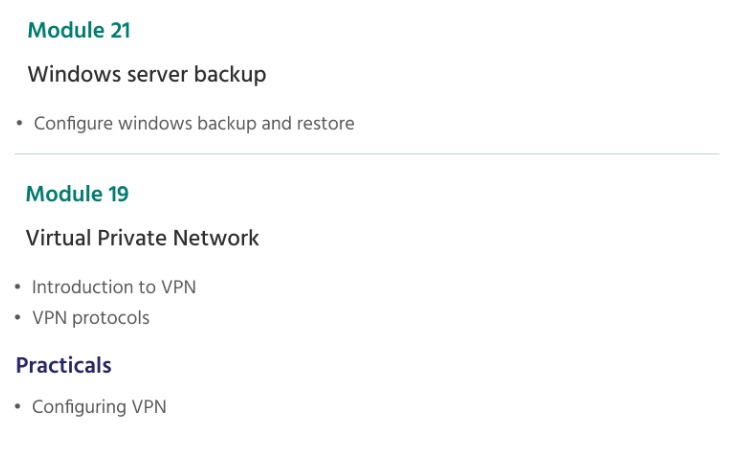
Task: Click the Configuring VPN item
Action: [99, 407]
